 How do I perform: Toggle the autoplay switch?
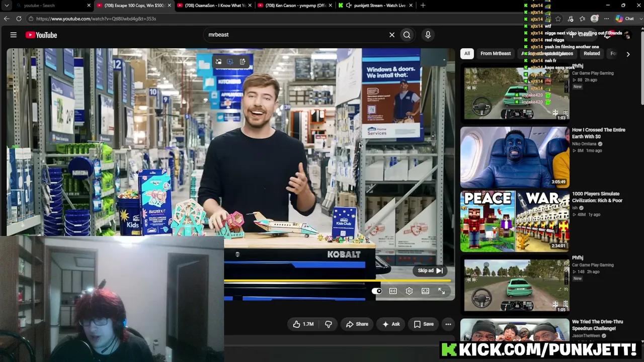pyautogui.click(x=377, y=291)
